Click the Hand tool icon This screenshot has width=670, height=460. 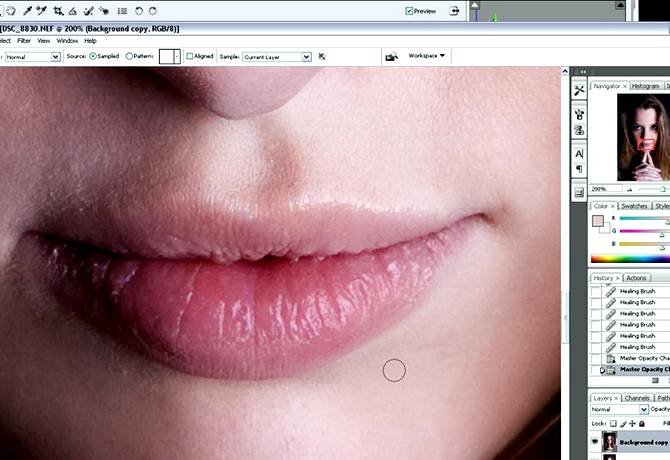tap(9, 11)
